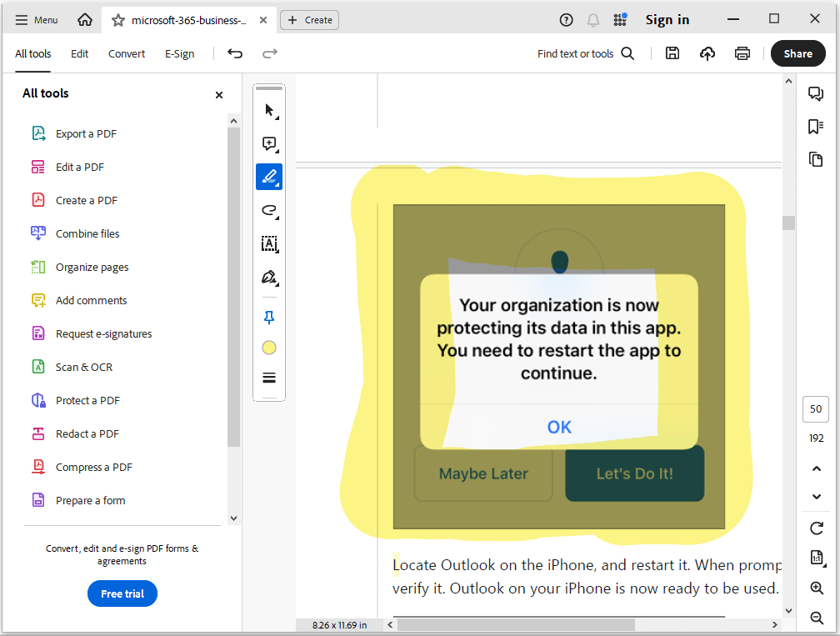Click the horizontal scrollbar thumb
840x636 pixels.
pyautogui.click(x=516, y=625)
